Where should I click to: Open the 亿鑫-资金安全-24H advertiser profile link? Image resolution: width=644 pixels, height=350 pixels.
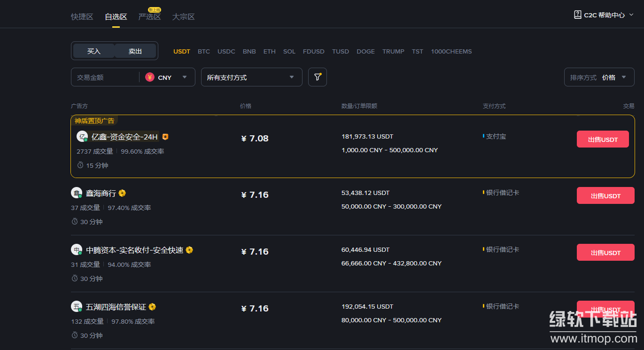pos(124,137)
